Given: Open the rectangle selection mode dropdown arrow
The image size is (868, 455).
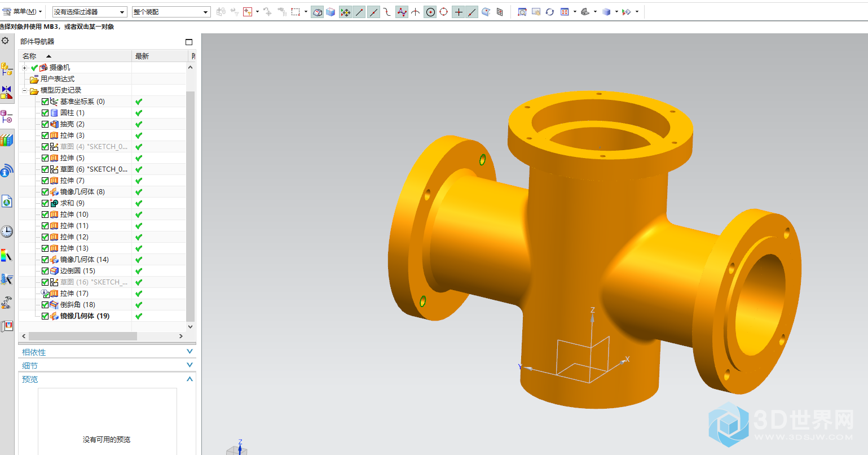Looking at the screenshot, I should (306, 11).
